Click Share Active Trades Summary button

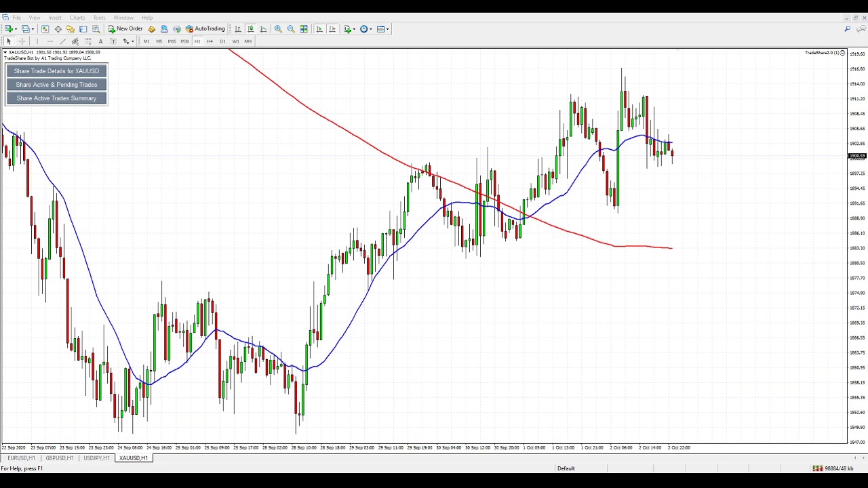pyautogui.click(x=56, y=98)
